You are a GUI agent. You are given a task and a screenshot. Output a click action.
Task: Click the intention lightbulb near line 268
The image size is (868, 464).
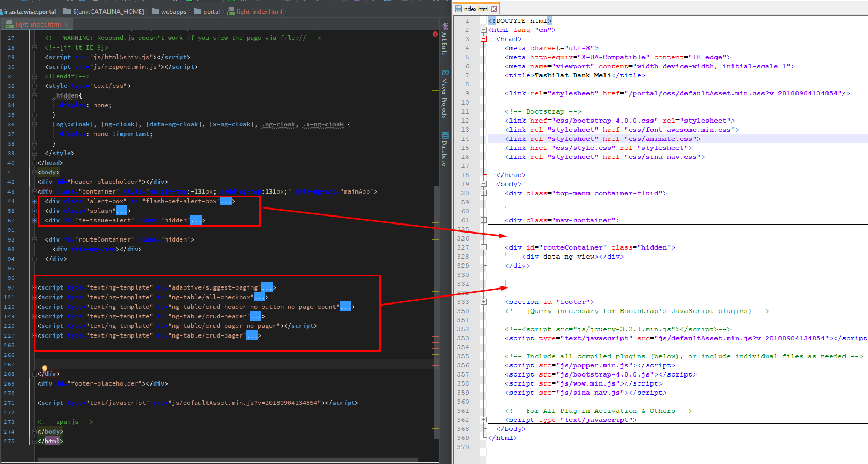tap(45, 369)
